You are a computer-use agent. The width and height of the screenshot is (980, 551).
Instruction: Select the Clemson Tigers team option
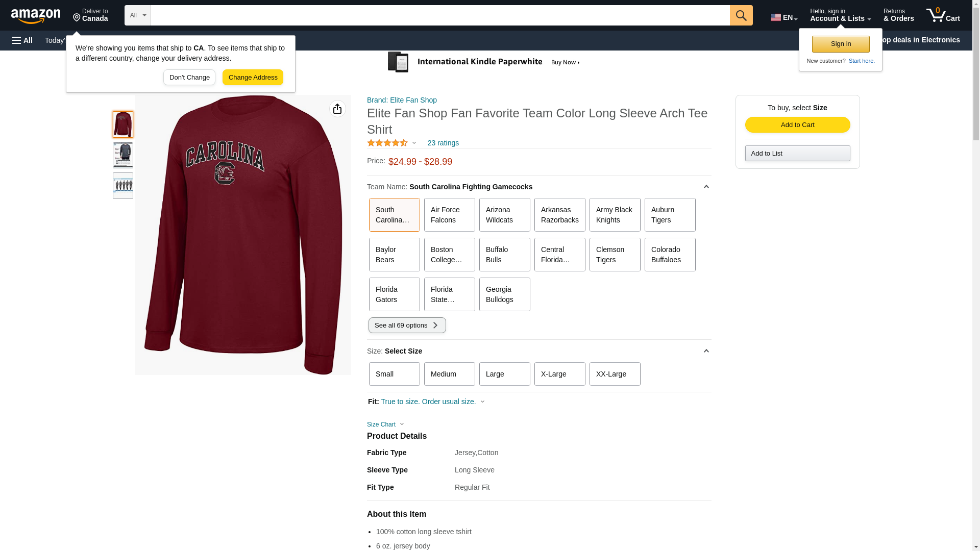(615, 255)
